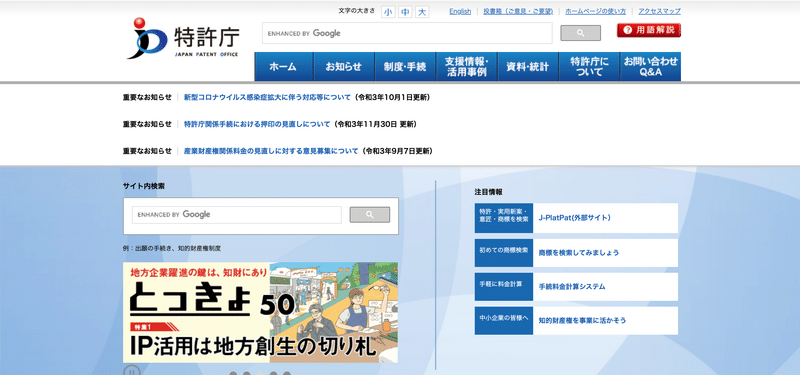Open the お問い合わせ Q&A menu tab
The width and height of the screenshot is (800, 375).
pyautogui.click(x=651, y=67)
